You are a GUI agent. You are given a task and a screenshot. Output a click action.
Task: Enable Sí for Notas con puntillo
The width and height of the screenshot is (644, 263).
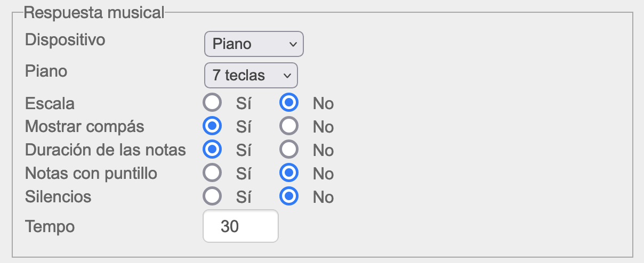tap(212, 173)
